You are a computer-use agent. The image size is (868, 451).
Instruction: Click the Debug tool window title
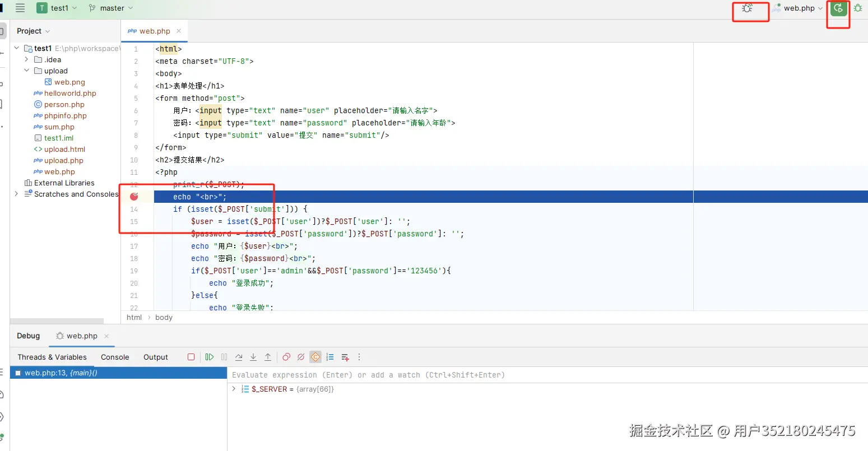28,336
